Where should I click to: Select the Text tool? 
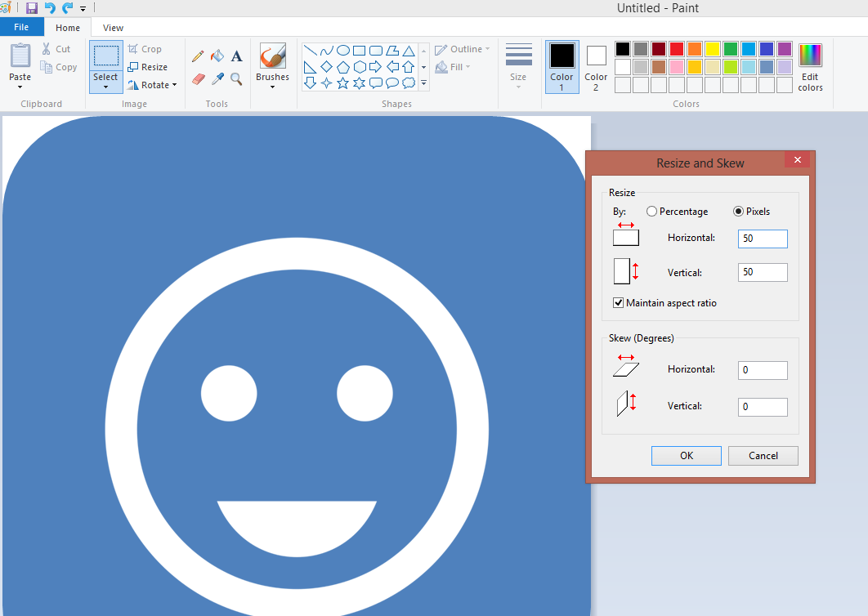click(x=236, y=56)
